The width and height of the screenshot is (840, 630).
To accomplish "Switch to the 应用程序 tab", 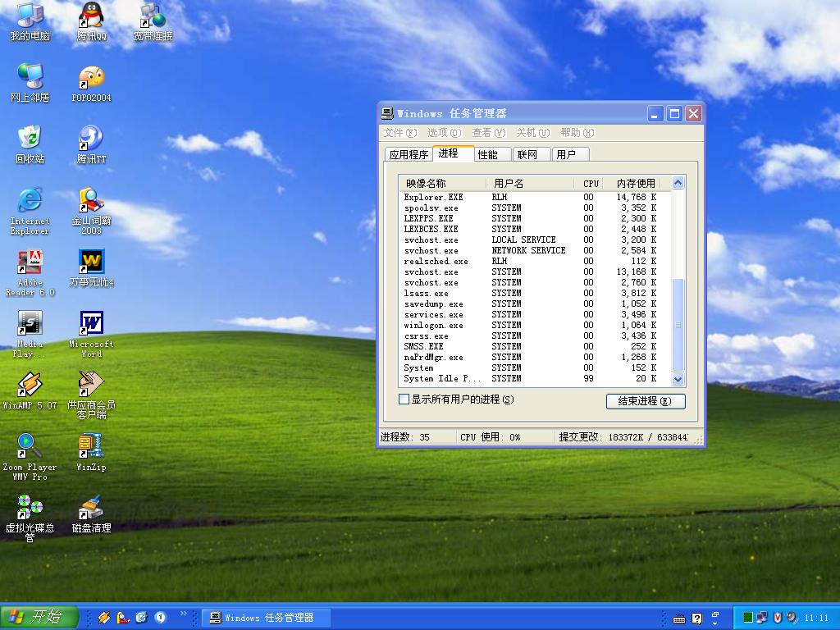I will click(x=409, y=154).
